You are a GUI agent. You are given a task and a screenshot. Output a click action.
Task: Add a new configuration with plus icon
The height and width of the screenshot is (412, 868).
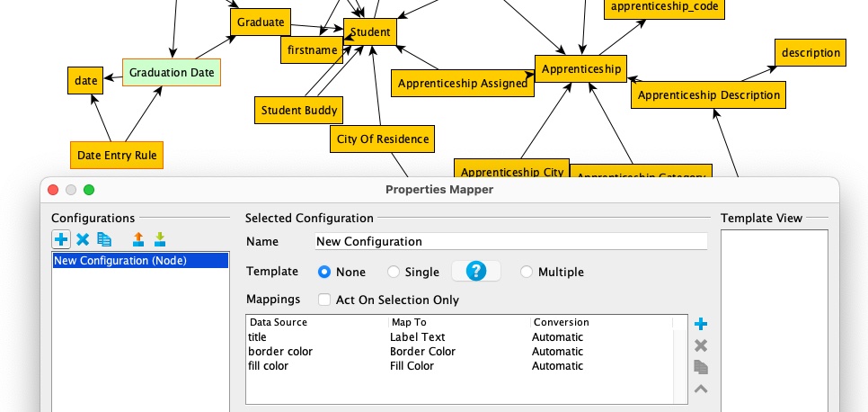point(61,239)
